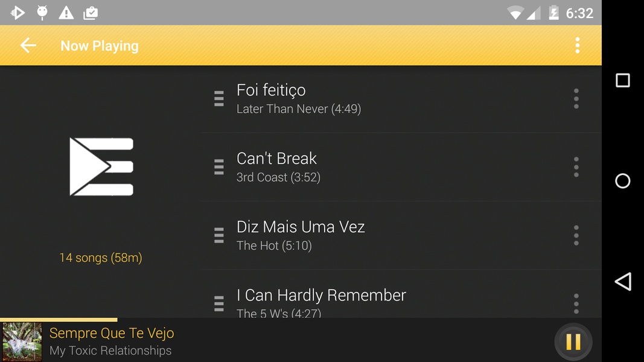The image size is (644, 362).
Task: Tap the current song album thumbnail
Action: coord(22,342)
